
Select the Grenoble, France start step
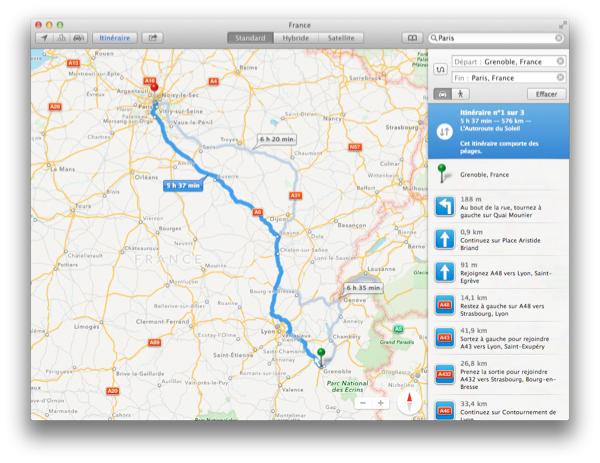(x=498, y=174)
